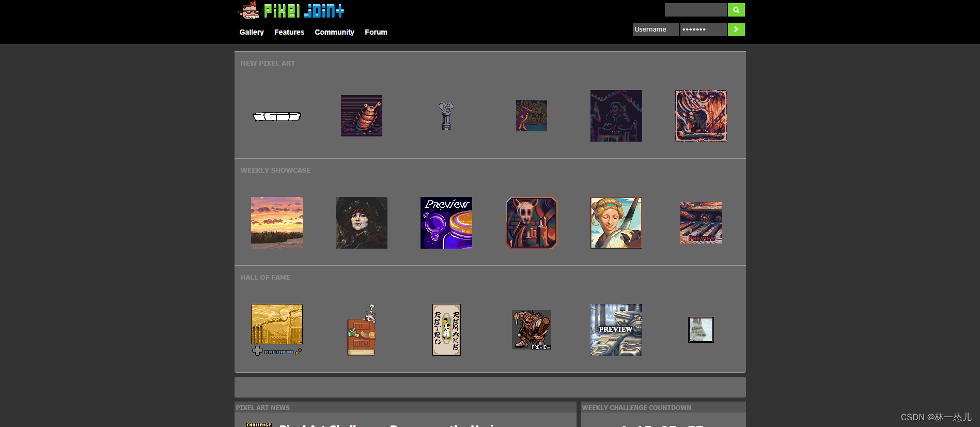Open the woman with dark hat portrait
Image resolution: width=980 pixels, height=427 pixels.
(x=362, y=223)
